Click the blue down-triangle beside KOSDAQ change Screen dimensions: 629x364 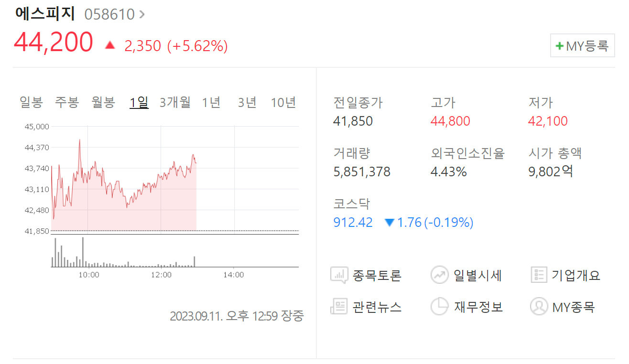point(389,222)
